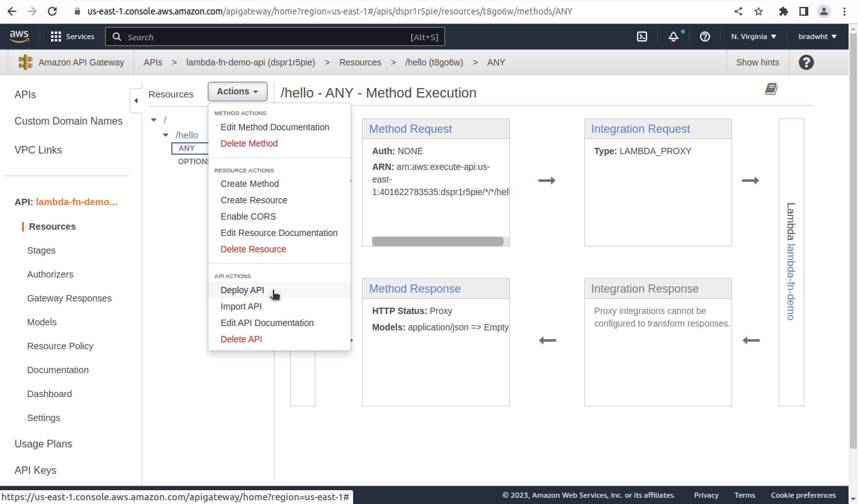The image size is (858, 504).
Task: Click the large question mark help icon
Action: coord(806,62)
